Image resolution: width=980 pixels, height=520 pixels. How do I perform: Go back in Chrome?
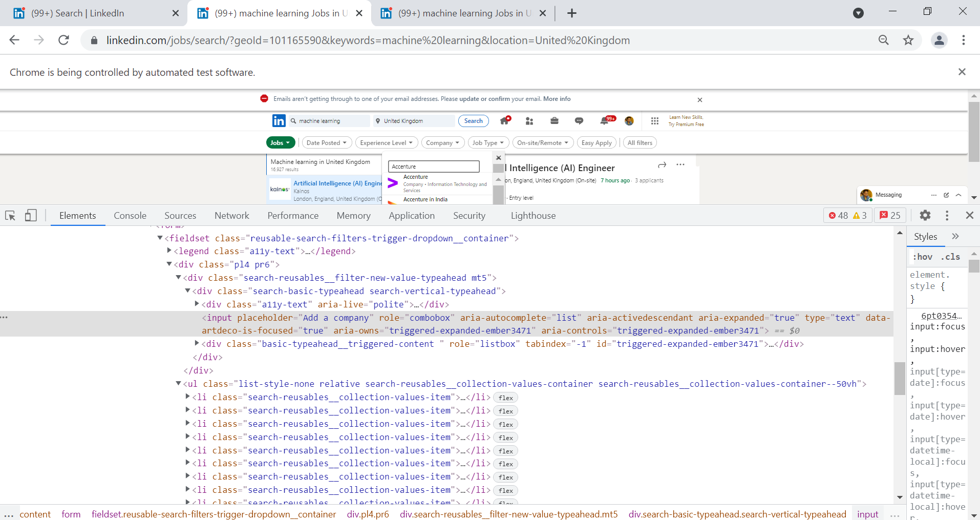14,40
